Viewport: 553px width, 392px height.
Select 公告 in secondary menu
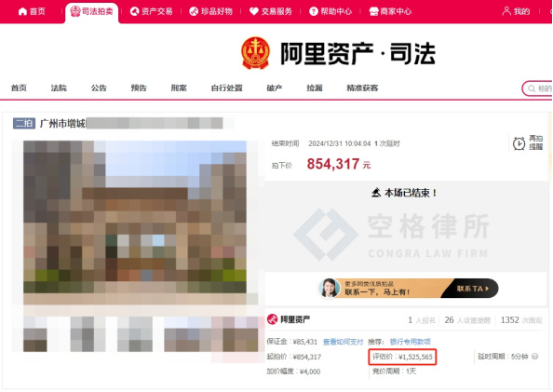[x=99, y=88]
